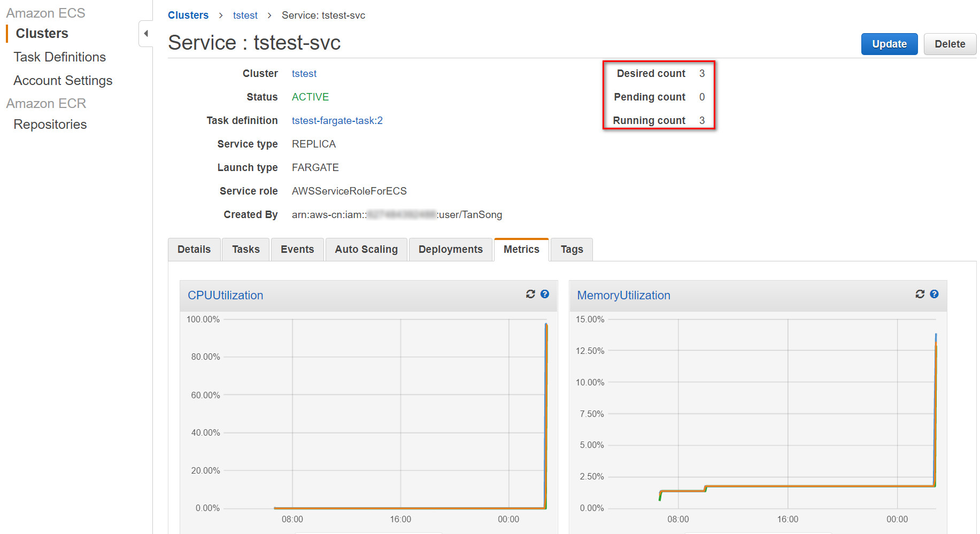The height and width of the screenshot is (534, 980).
Task: Click the AWSServiceRoleForECS service role value
Action: 349,191
